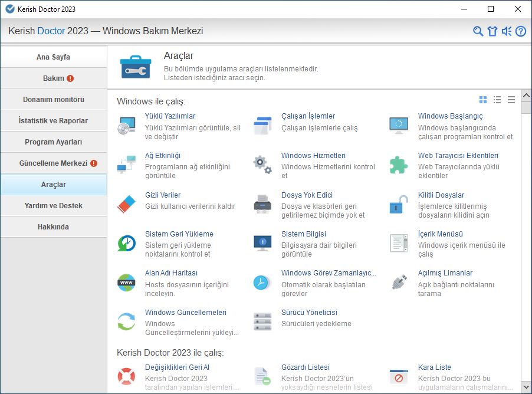
Task: Open the Açılmış Limanlar link
Action: coord(445,273)
